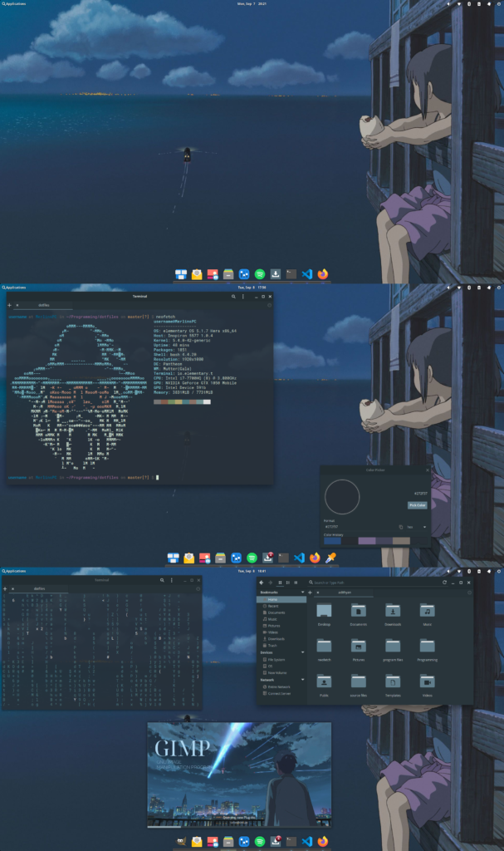Collapse the Network sidebar section
Screen dimensions: 504x851
click(302, 680)
